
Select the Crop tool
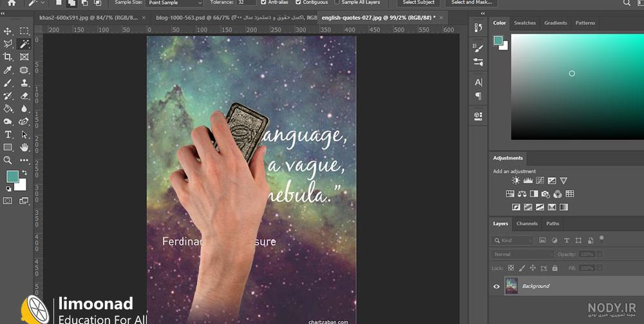(x=7, y=57)
